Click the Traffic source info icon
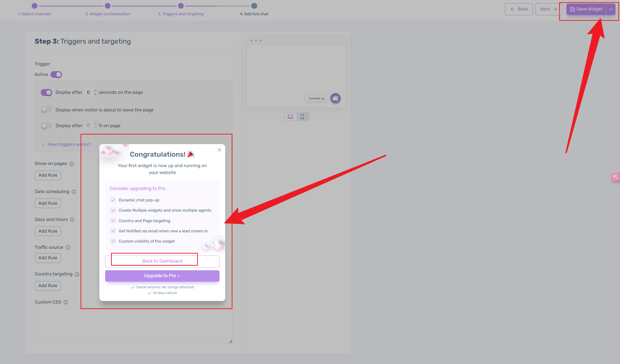 point(68,248)
